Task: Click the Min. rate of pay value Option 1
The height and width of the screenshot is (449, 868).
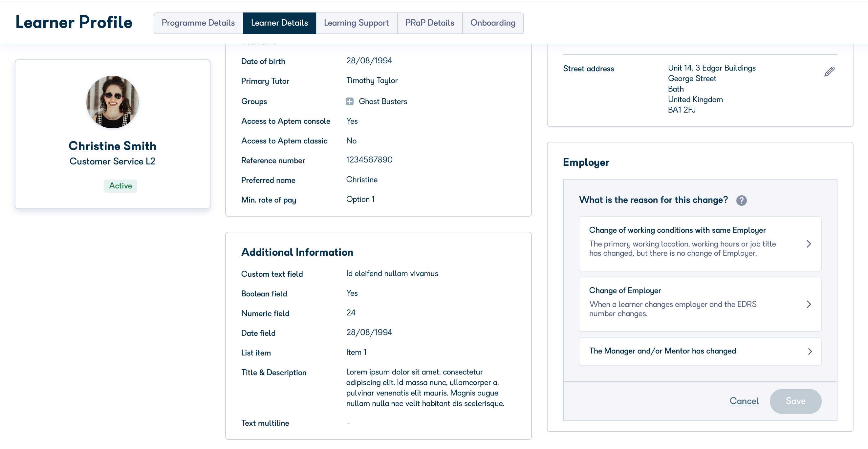Action: point(360,200)
